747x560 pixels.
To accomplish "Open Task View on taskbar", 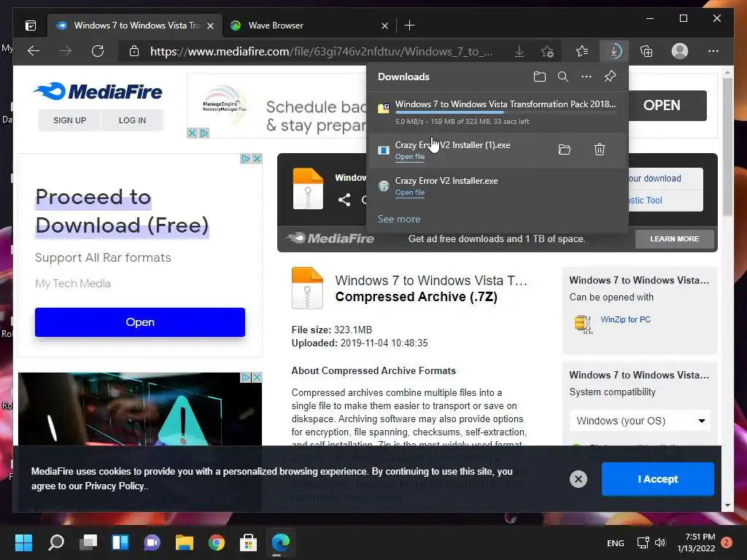I will click(x=88, y=542).
